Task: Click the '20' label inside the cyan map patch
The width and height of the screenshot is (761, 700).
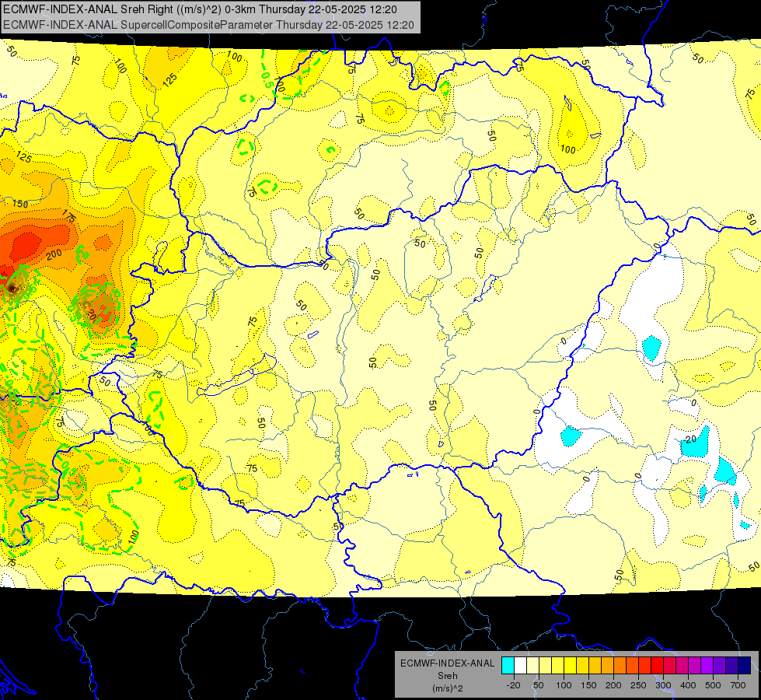Action: coord(690,439)
